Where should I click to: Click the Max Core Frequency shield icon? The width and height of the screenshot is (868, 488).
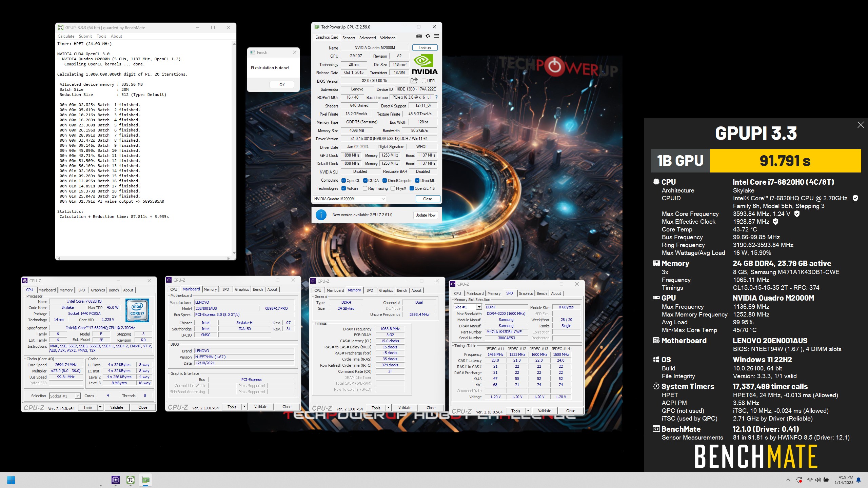pyautogui.click(x=797, y=214)
